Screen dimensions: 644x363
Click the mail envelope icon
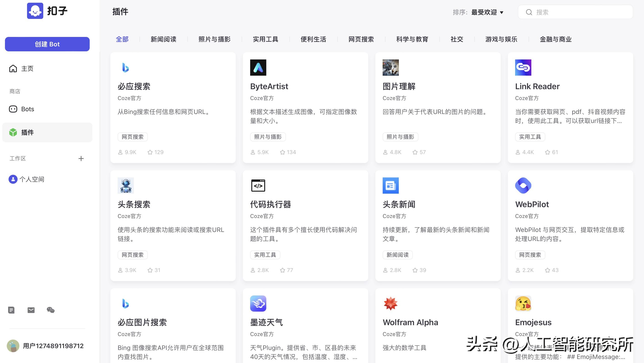pos(31,310)
